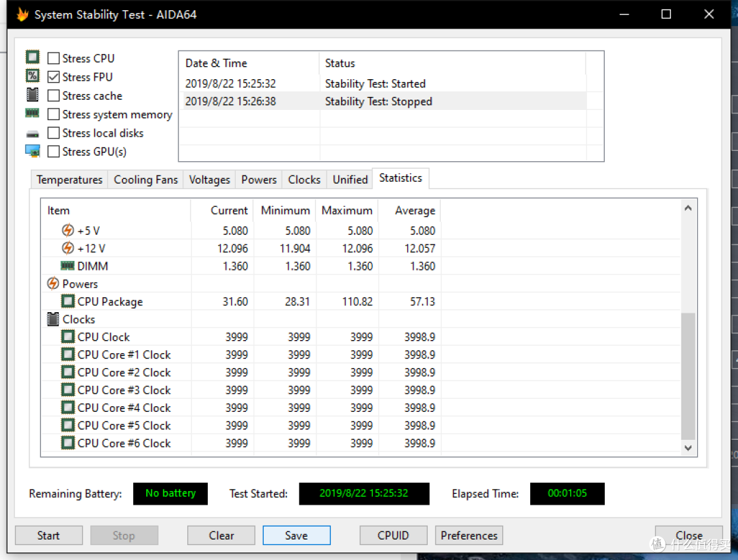738x560 pixels.
Task: Click the AIDA64 flame icon in the title bar
Action: (23, 14)
